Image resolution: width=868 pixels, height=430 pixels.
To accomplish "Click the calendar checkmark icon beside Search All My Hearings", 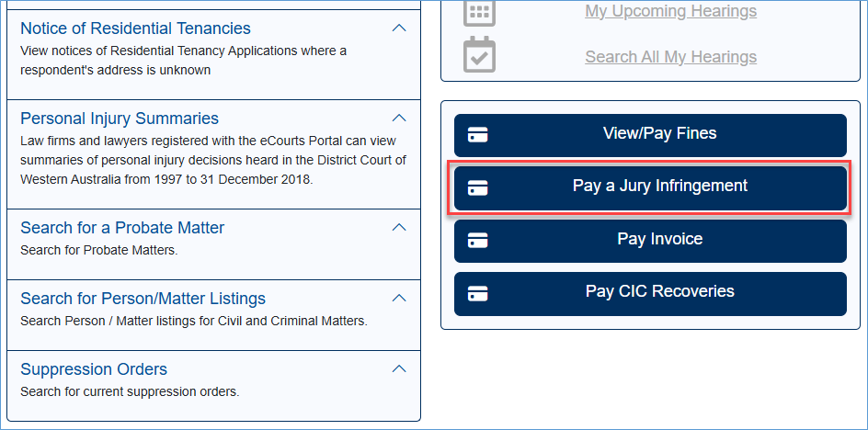I will (x=479, y=56).
